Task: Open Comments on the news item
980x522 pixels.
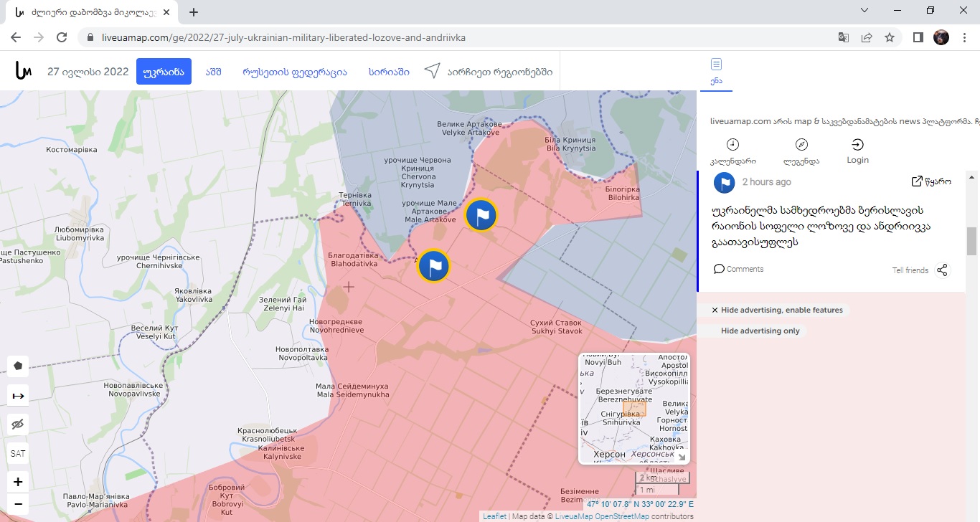Action: click(738, 269)
